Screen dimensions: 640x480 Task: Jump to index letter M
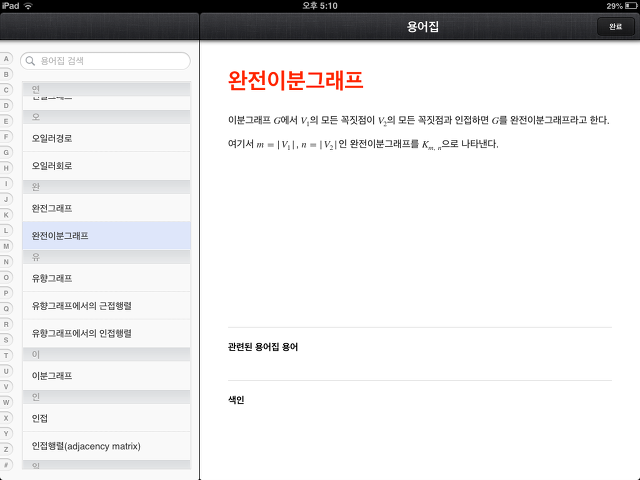click(x=6, y=246)
